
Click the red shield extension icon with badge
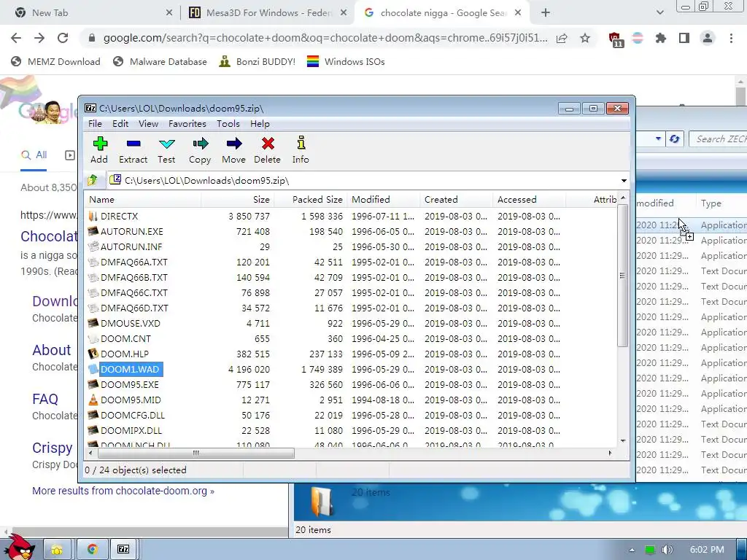(615, 39)
